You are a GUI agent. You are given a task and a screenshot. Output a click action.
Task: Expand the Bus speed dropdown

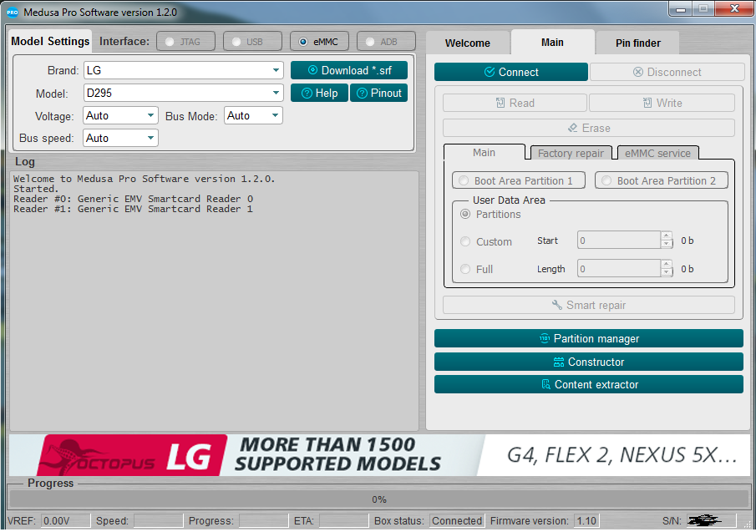point(120,139)
